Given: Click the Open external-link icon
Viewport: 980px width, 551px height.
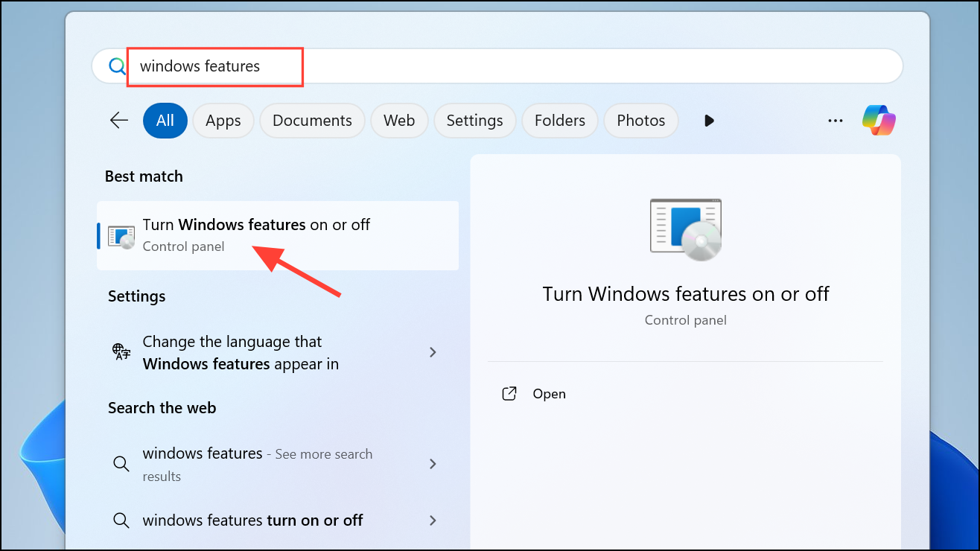Looking at the screenshot, I should pos(509,394).
